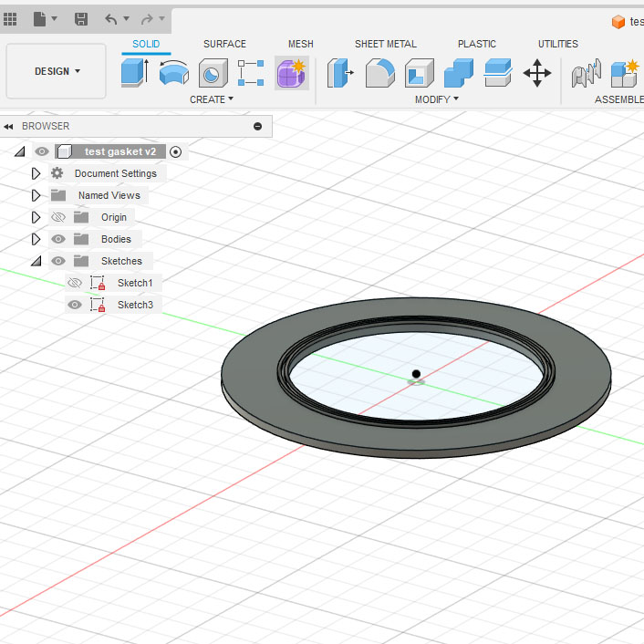The image size is (644, 644).
Task: Open the File icon dropdown arrow
Action: click(54, 18)
